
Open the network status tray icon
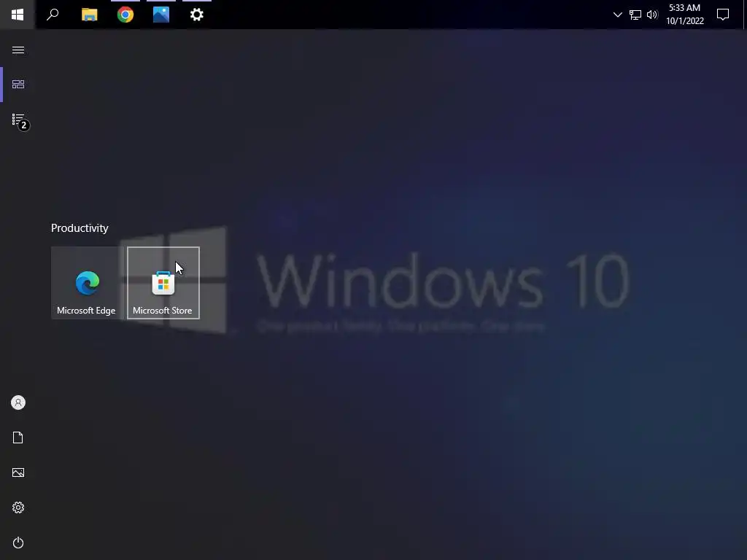pos(635,15)
